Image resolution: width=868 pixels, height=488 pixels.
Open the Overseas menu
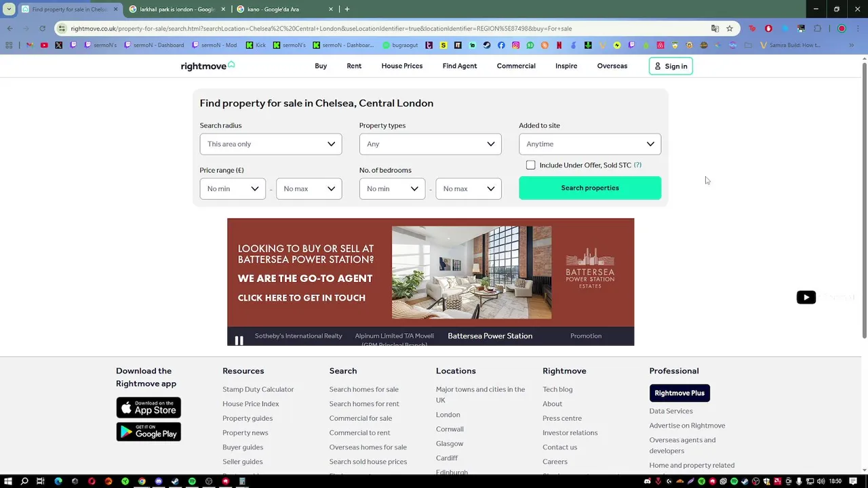612,66
